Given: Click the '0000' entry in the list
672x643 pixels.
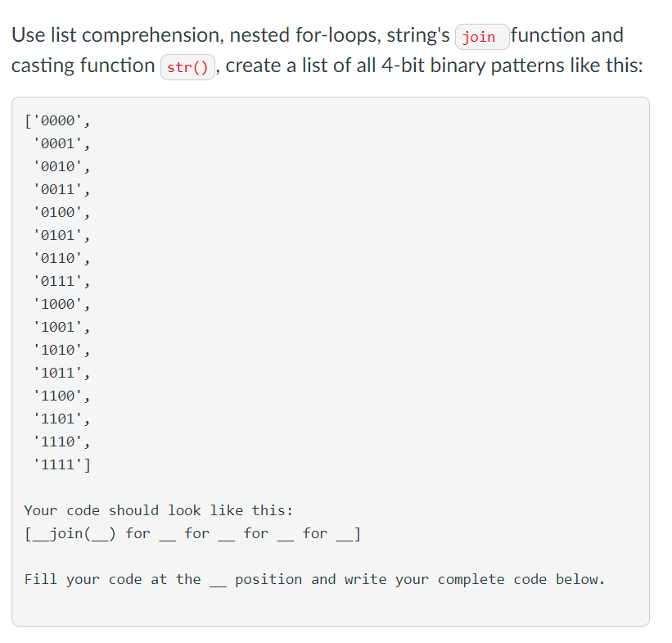Looking at the screenshot, I should (57, 121).
